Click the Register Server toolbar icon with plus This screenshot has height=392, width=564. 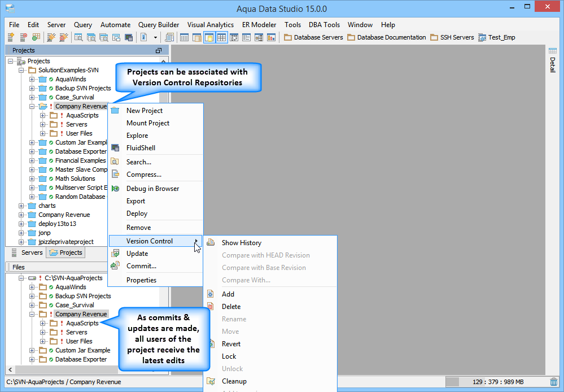click(11, 37)
